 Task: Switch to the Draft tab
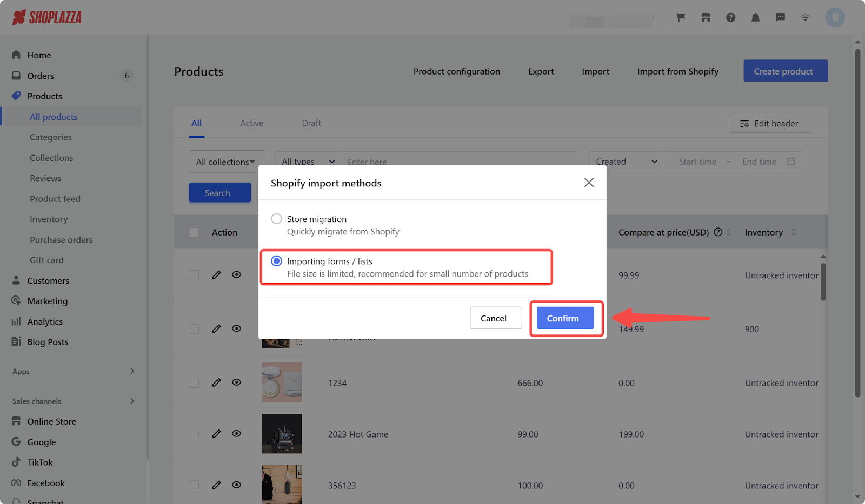point(311,123)
